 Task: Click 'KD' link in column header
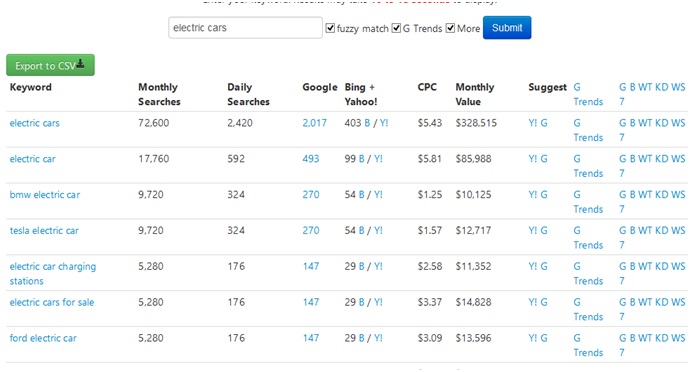tap(661, 87)
